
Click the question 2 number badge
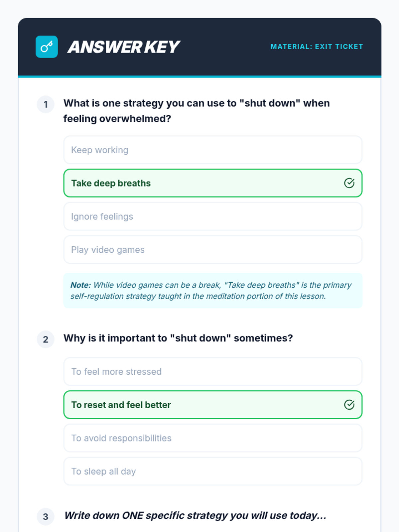[x=46, y=339]
